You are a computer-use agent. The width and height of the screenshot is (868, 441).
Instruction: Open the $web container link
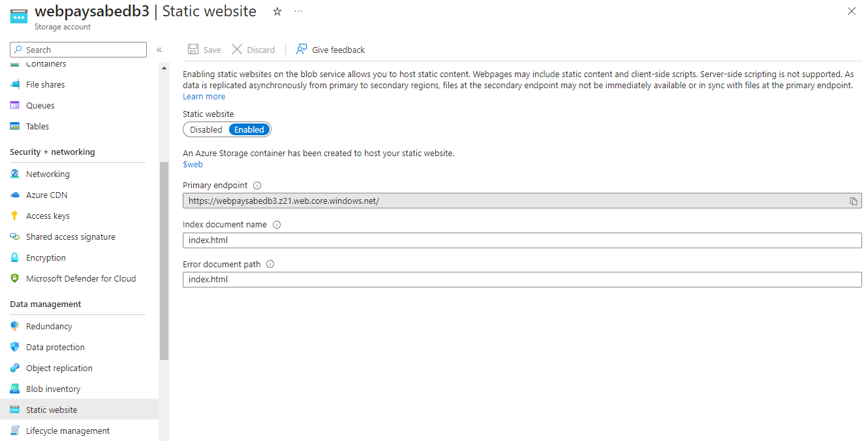pos(193,165)
